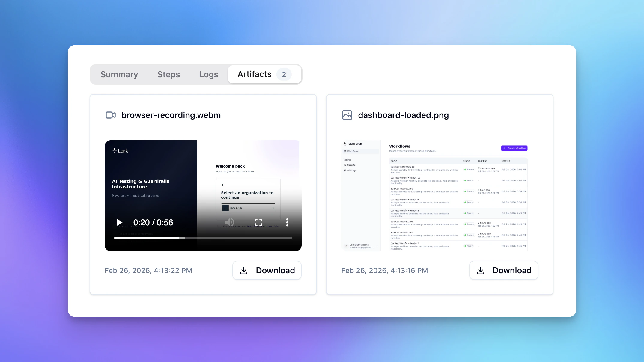Mute audio in the video player
Image resolution: width=644 pixels, height=362 pixels.
[229, 222]
